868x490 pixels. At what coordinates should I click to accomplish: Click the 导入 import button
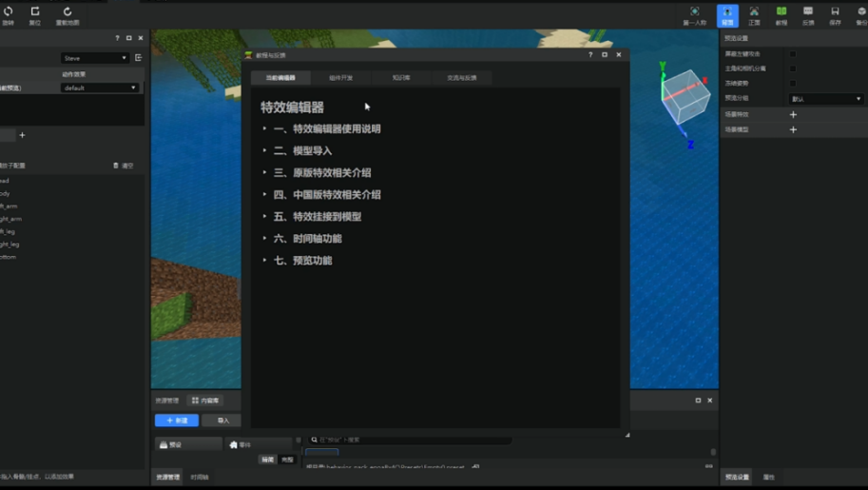pyautogui.click(x=222, y=421)
